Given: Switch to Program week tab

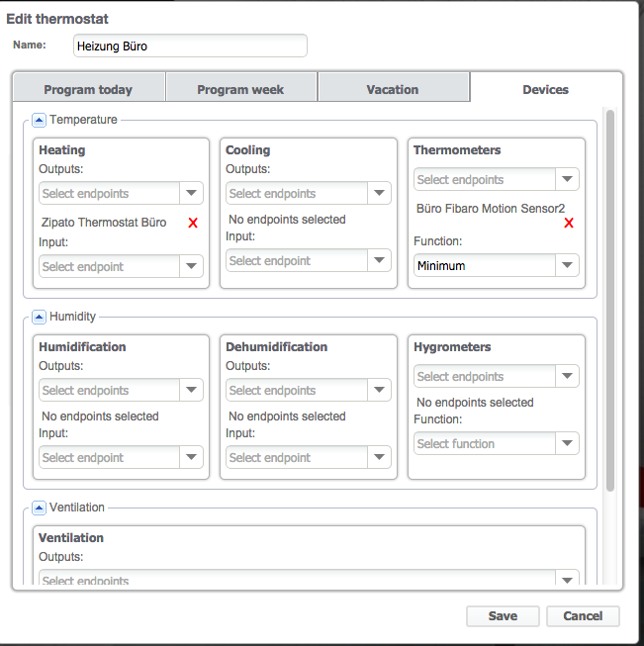Looking at the screenshot, I should 240,89.
